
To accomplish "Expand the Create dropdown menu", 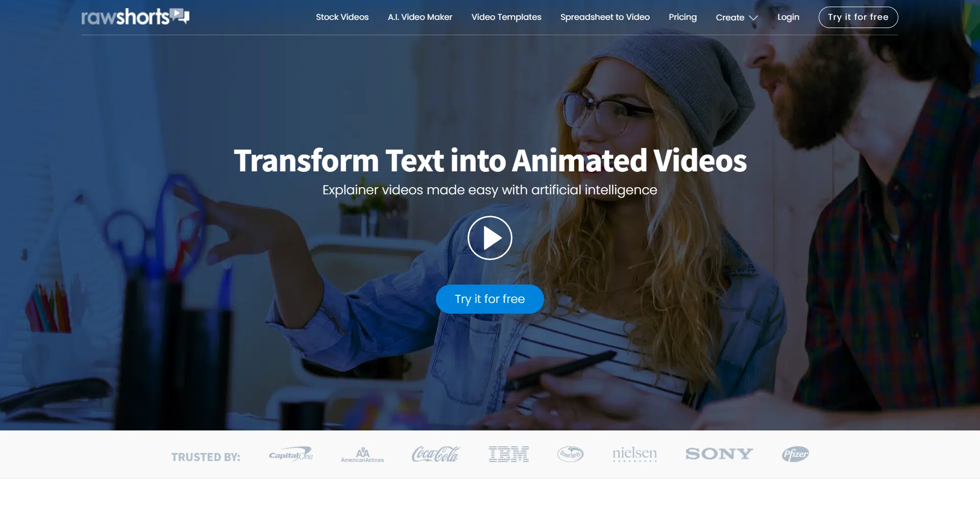I will tap(737, 17).
